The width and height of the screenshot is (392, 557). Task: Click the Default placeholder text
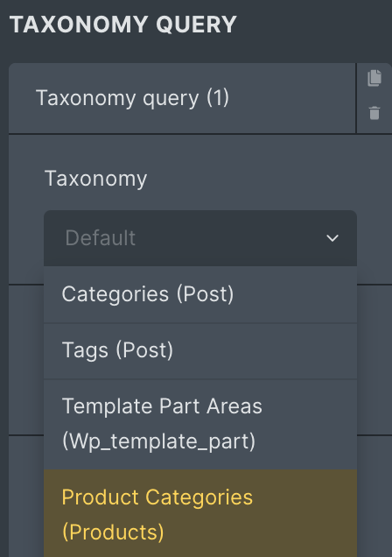[x=100, y=238]
